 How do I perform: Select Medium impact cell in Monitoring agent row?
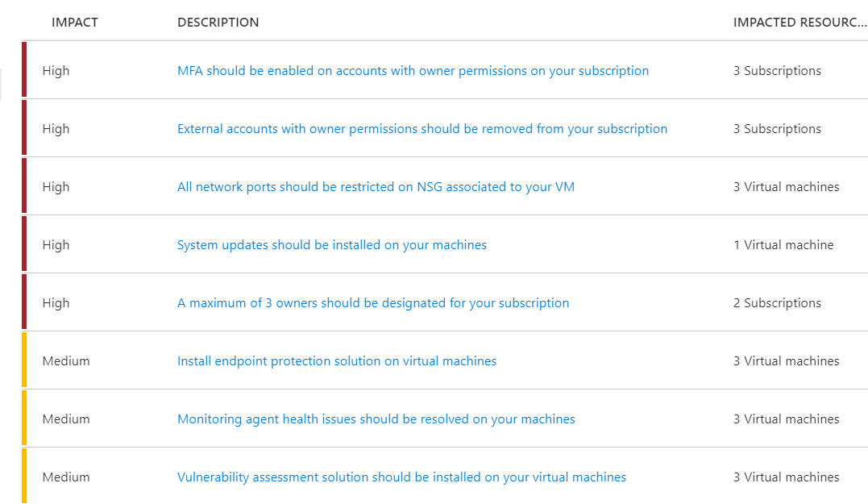point(66,419)
